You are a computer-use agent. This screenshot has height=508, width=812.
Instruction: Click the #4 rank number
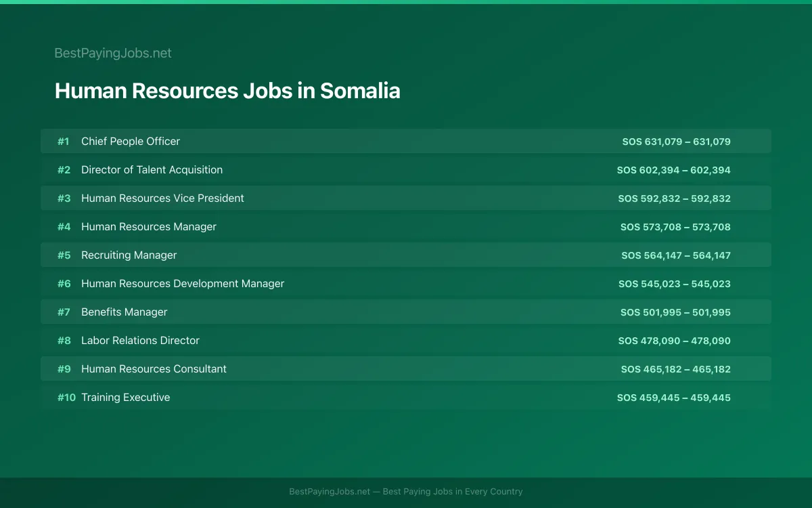64,227
